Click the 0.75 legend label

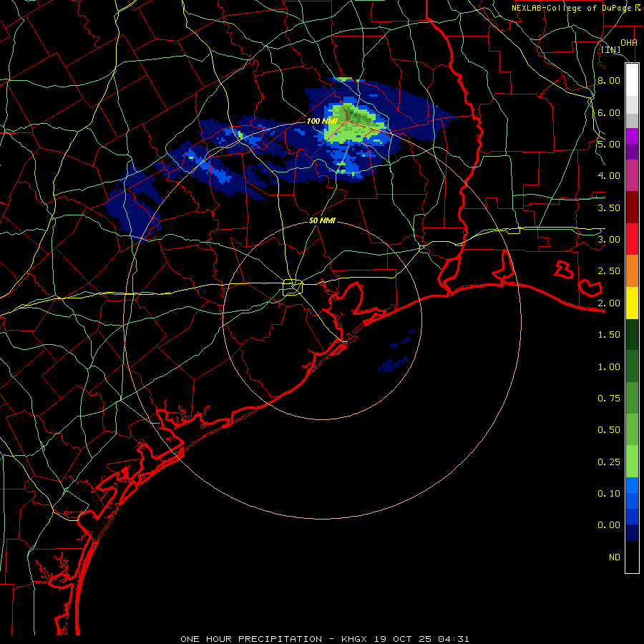tap(609, 399)
